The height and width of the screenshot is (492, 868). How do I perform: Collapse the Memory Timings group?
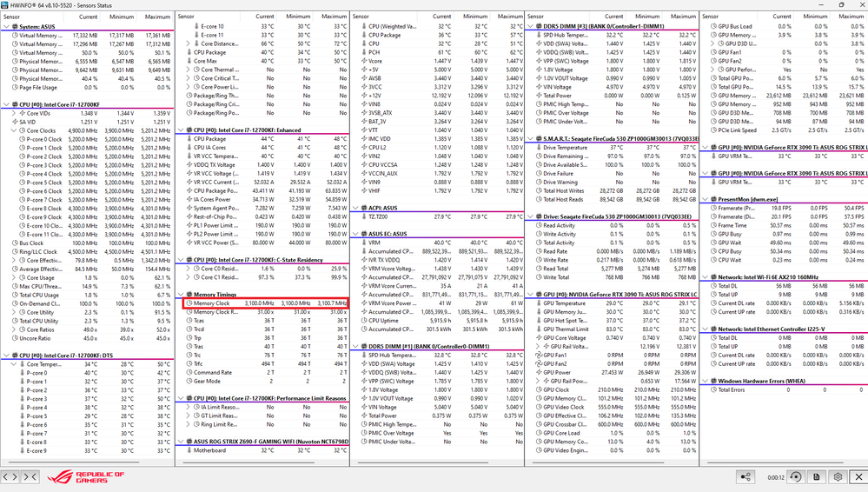[x=181, y=295]
